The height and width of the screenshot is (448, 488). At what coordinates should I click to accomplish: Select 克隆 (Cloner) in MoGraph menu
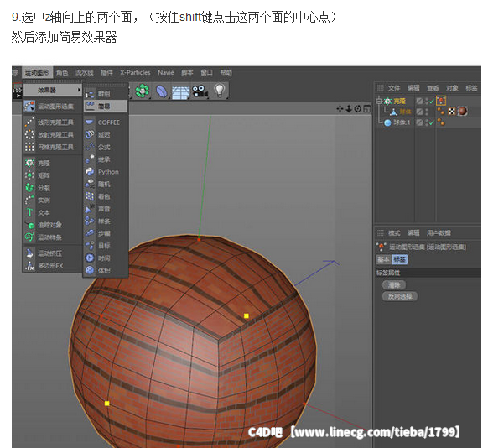52,163
